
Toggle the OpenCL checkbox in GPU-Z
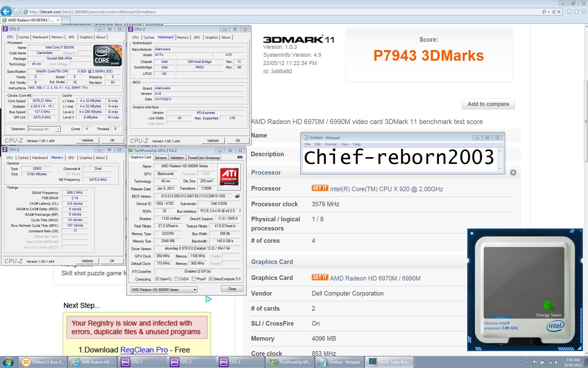click(157, 279)
